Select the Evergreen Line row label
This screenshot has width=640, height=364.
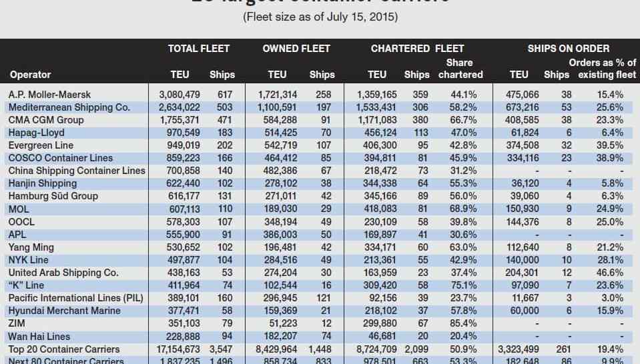(41, 145)
